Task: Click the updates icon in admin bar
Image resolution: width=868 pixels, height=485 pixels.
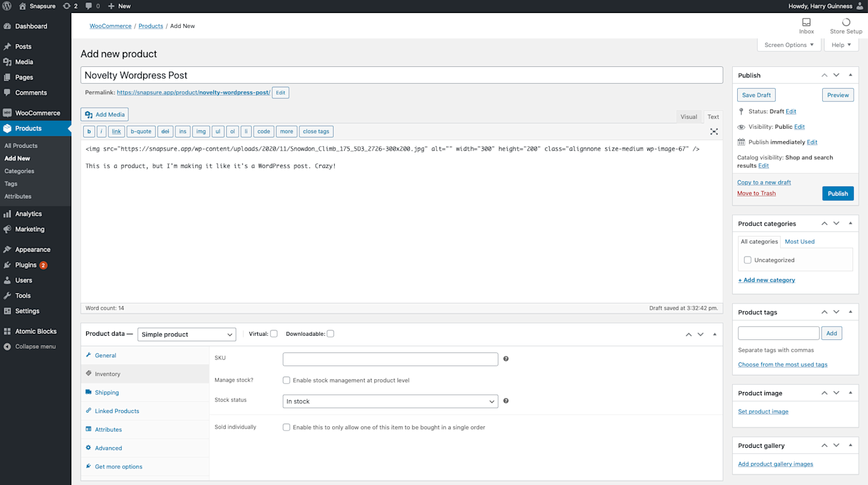Action: [71, 6]
